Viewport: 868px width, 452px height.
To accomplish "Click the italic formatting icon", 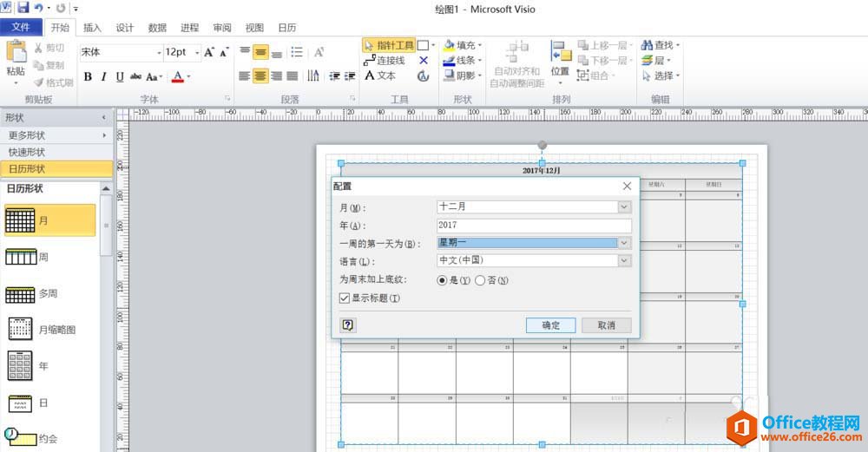I will (104, 76).
